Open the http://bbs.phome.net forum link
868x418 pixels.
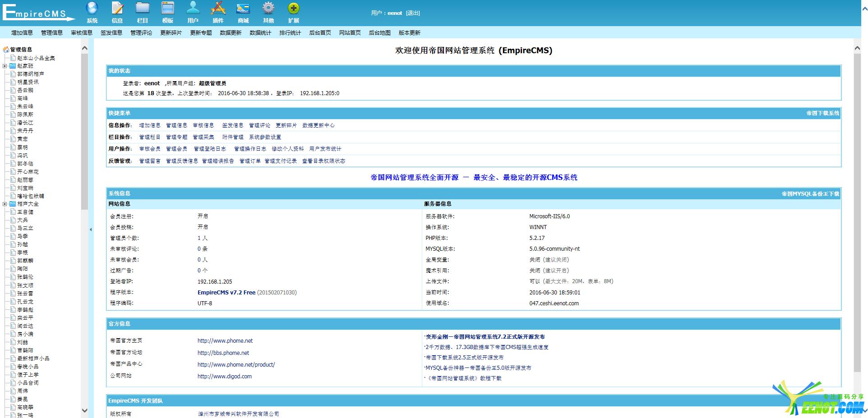223,353
